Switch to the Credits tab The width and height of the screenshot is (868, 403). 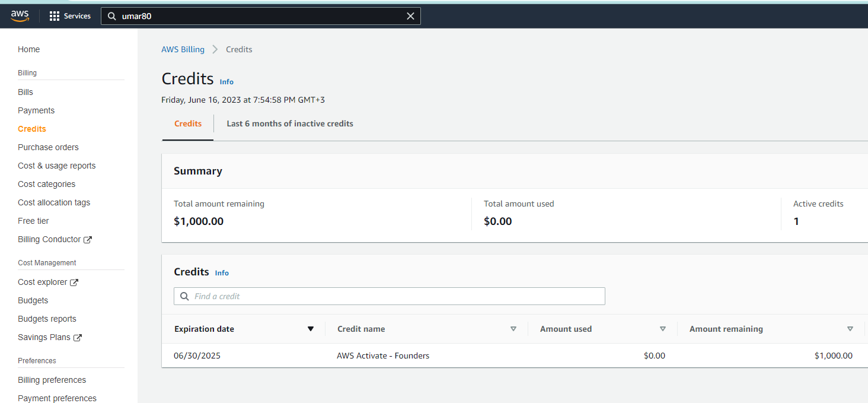(x=188, y=123)
